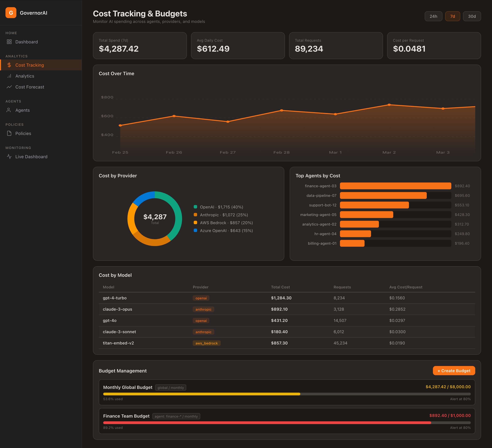Select the Analytics bar chart icon
This screenshot has height=448, width=492.
click(x=9, y=76)
